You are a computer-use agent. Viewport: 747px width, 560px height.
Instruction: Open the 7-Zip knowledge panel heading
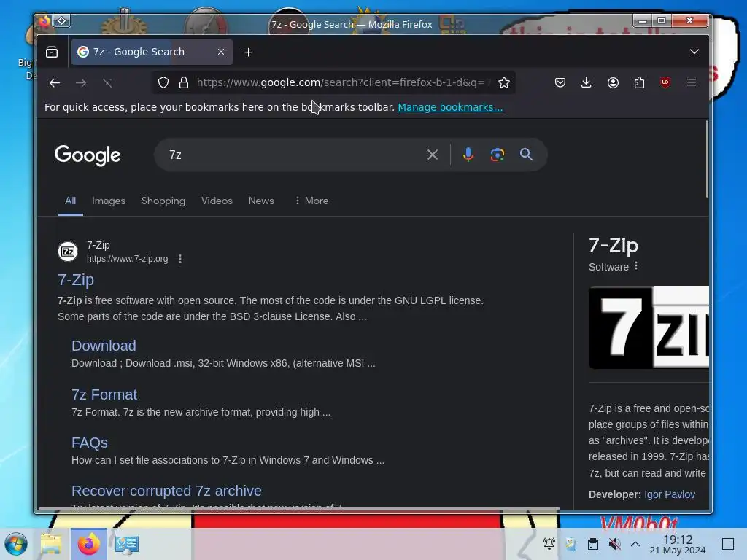613,245
